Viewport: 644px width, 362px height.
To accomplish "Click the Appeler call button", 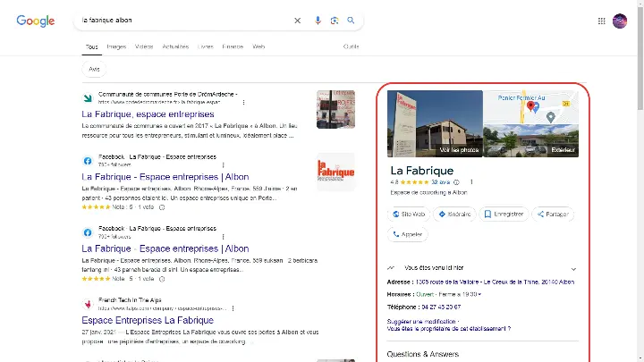I will click(x=408, y=234).
